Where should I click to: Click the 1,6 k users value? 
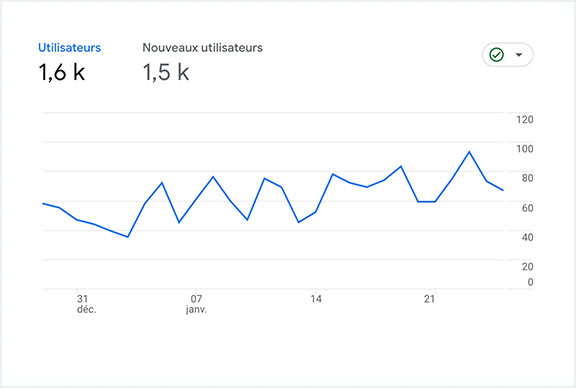click(x=62, y=72)
